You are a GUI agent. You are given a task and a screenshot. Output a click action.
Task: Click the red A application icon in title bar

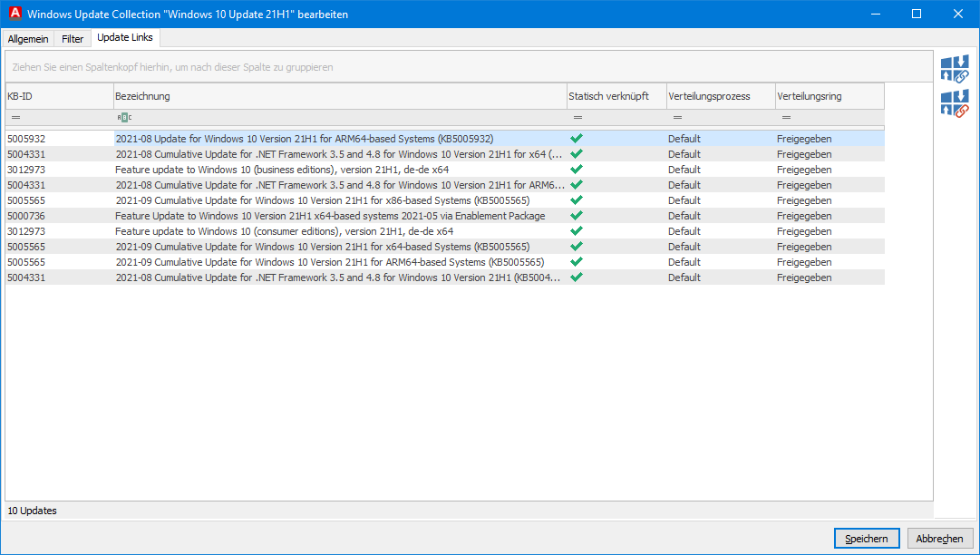tap(15, 13)
